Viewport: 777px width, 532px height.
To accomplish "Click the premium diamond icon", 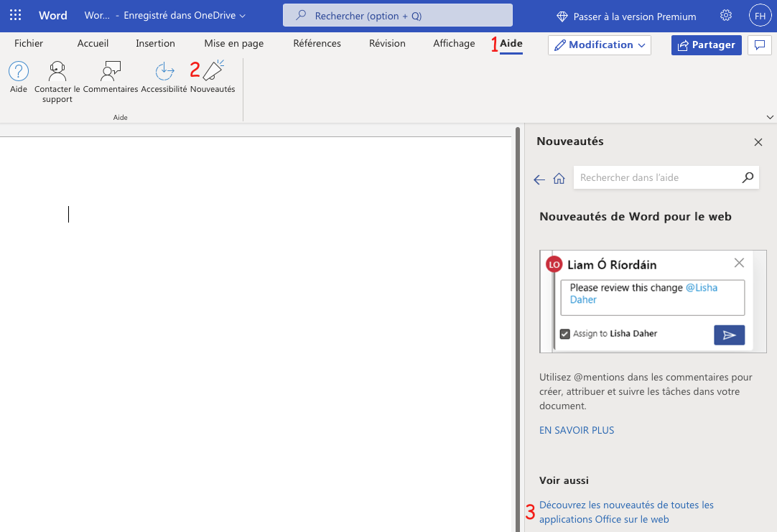I will click(562, 17).
